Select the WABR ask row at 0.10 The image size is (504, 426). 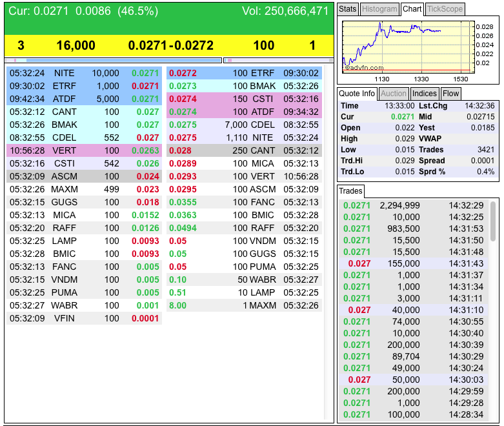244,279
